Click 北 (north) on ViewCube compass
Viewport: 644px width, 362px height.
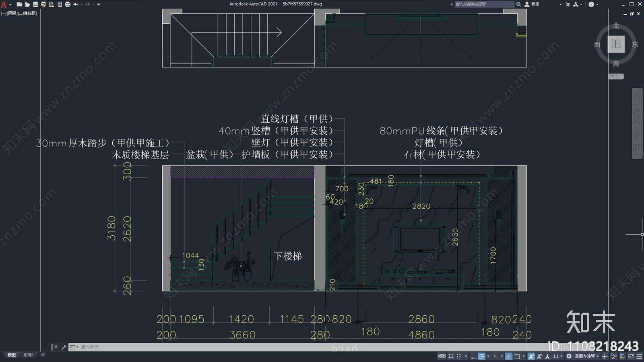tap(616, 26)
